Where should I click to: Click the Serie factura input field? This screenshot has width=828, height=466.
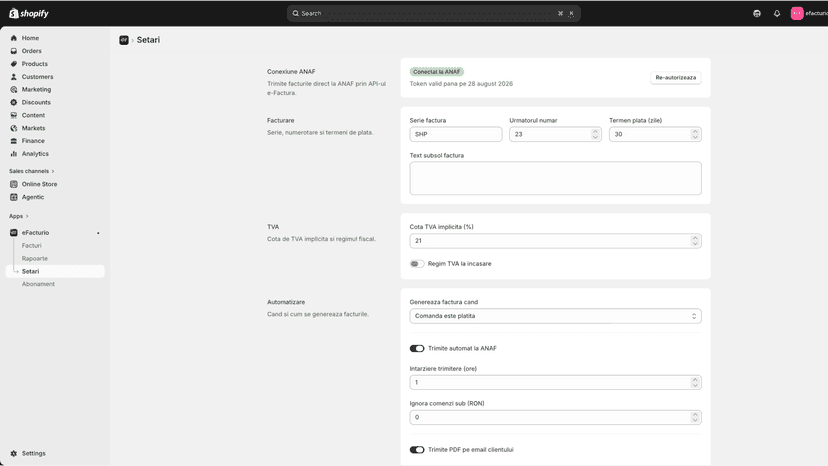[456, 134]
